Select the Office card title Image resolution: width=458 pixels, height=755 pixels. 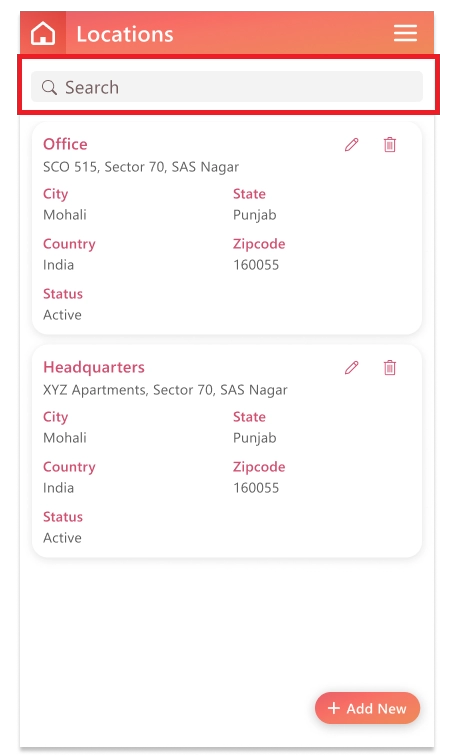click(65, 144)
